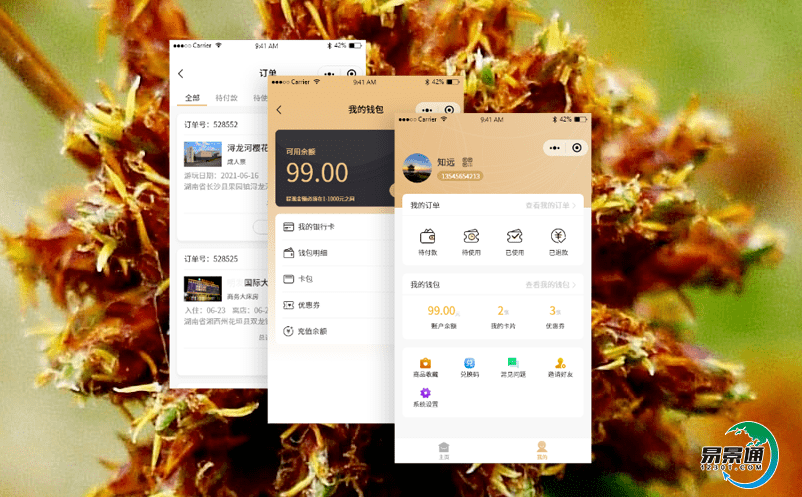Tap phone number badge 13545654213

pyautogui.click(x=460, y=176)
